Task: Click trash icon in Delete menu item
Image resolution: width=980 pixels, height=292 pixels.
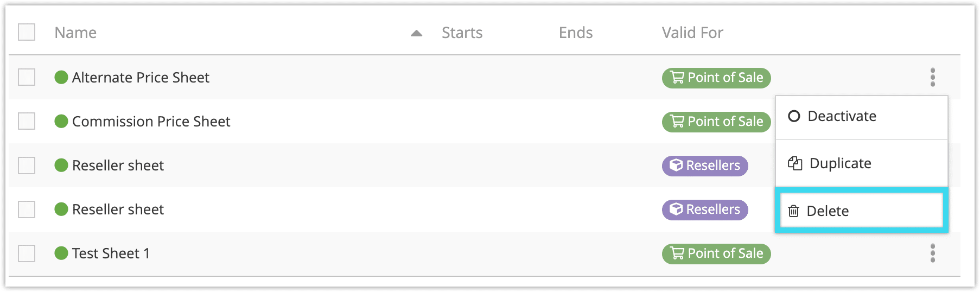Action: click(x=793, y=211)
